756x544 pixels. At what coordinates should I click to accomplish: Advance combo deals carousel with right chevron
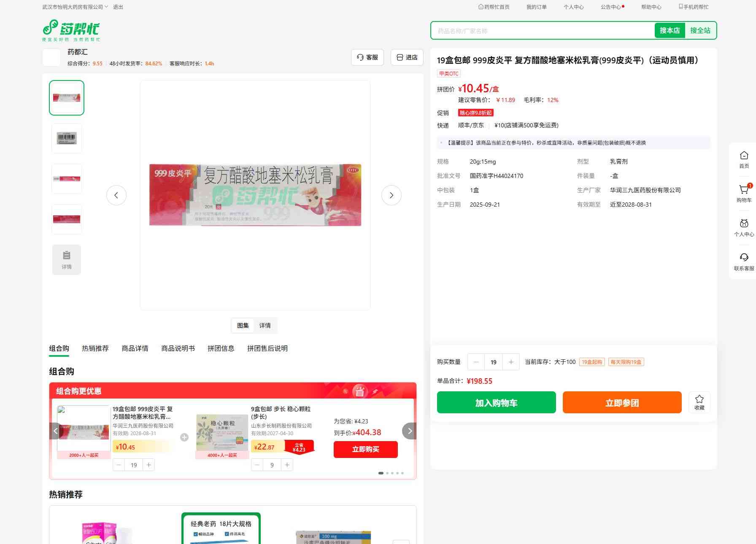409,431
